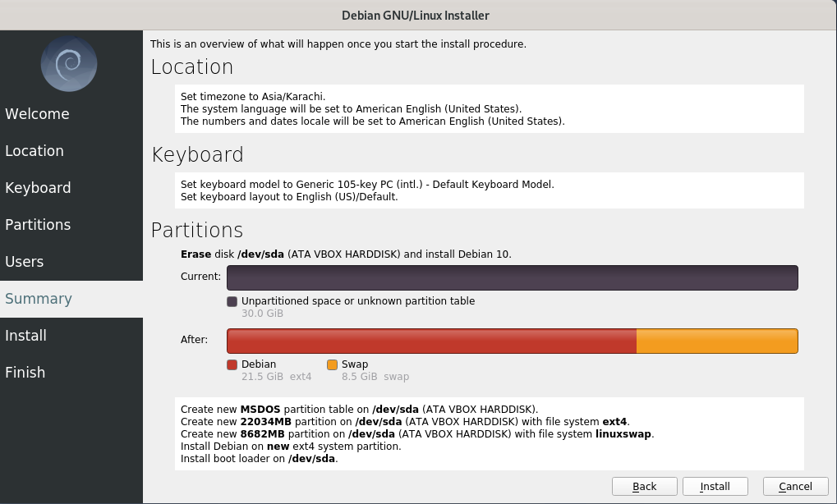Viewport: 837px width, 504px height.
Task: Select the orange Swap segment in After bar
Action: click(717, 341)
